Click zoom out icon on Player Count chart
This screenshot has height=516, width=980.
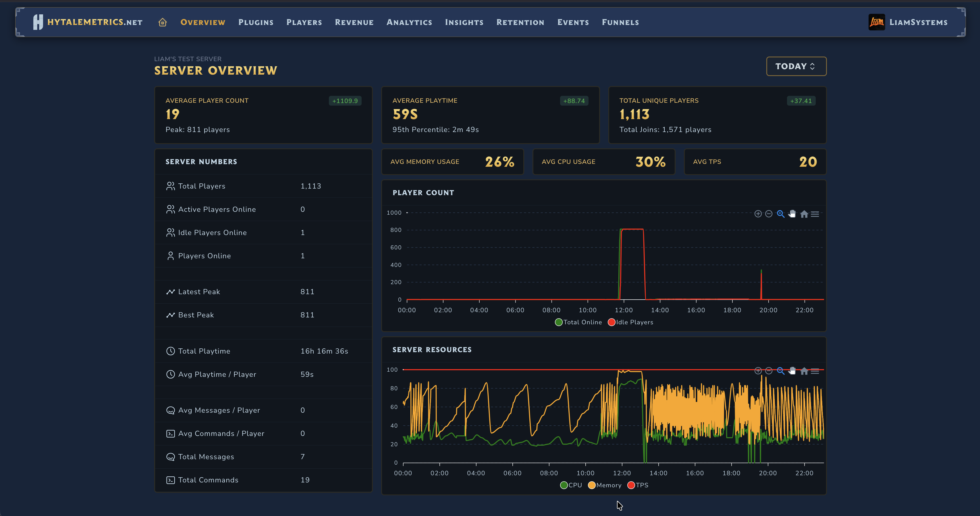[769, 214]
